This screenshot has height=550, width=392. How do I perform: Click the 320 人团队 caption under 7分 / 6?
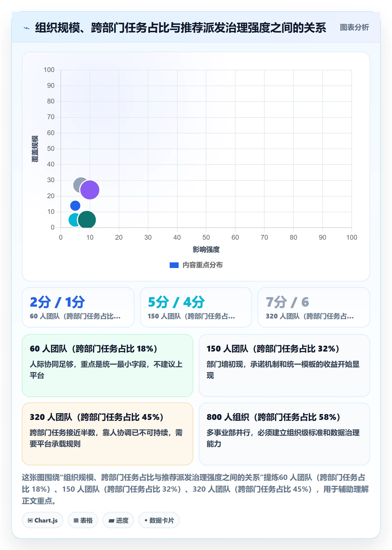[310, 316]
